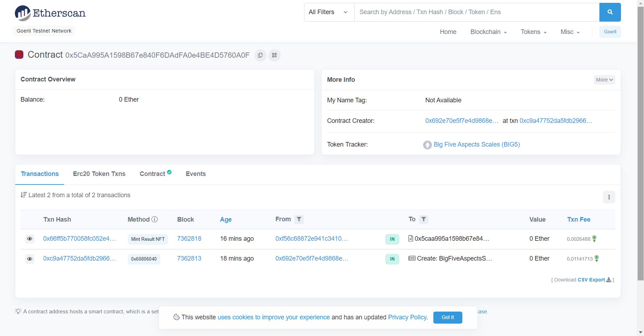Open transaction hash 0xc9a47752da5fdb2966 in table
The image size is (644, 336).
[x=79, y=258]
